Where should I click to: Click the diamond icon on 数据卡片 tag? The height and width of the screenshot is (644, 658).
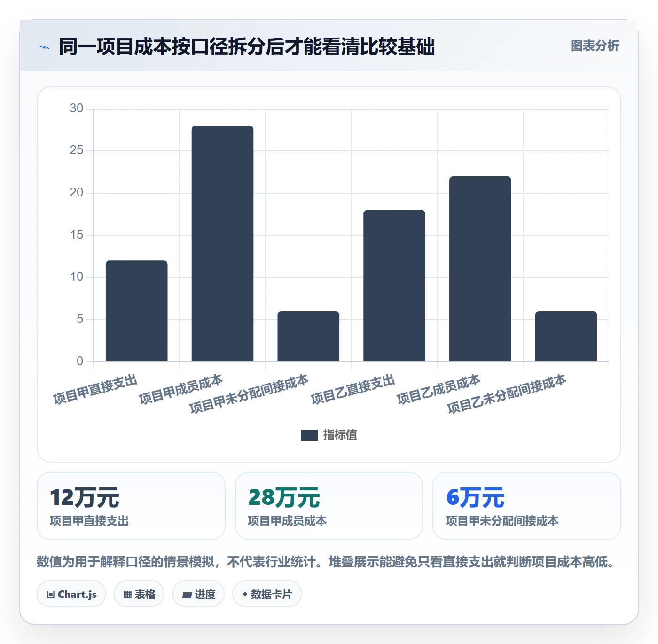pyautogui.click(x=245, y=594)
